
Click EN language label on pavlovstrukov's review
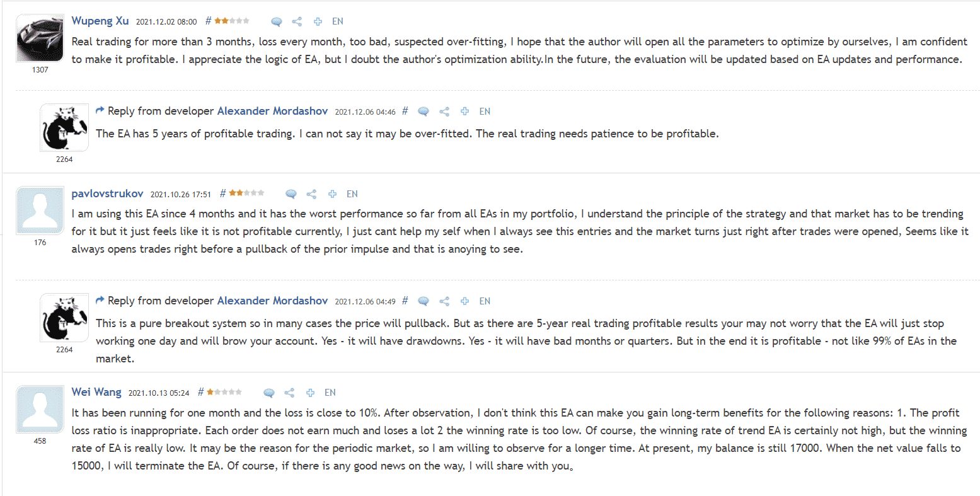[x=352, y=194]
